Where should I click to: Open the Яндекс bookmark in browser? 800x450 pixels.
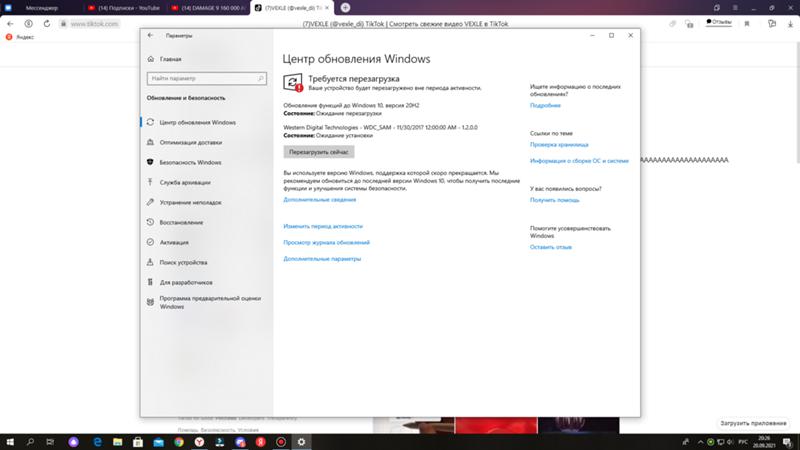click(x=19, y=37)
